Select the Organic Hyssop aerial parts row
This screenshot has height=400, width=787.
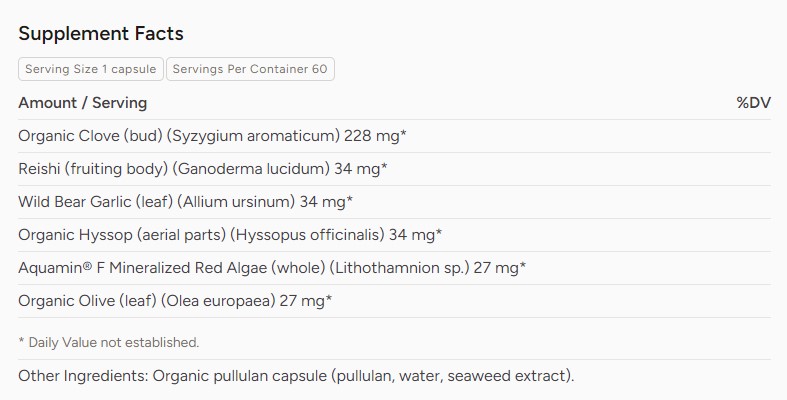(395, 235)
